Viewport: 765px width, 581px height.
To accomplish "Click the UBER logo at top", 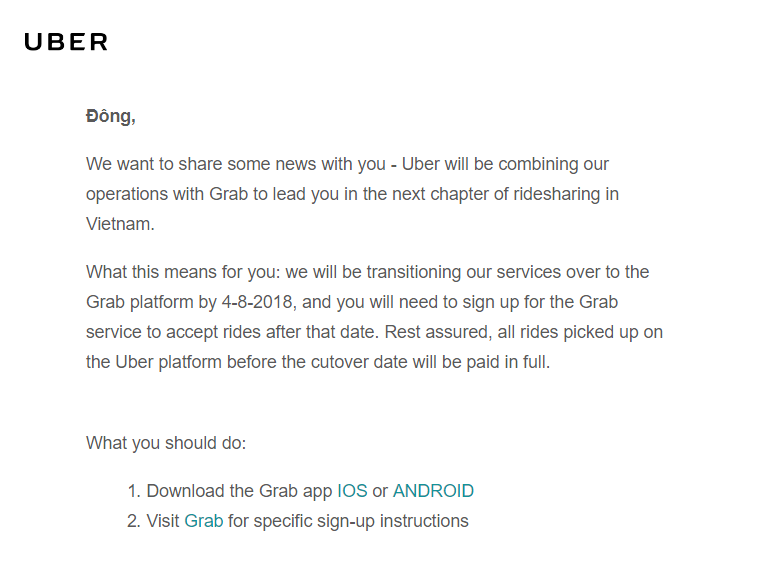I will pos(66,42).
